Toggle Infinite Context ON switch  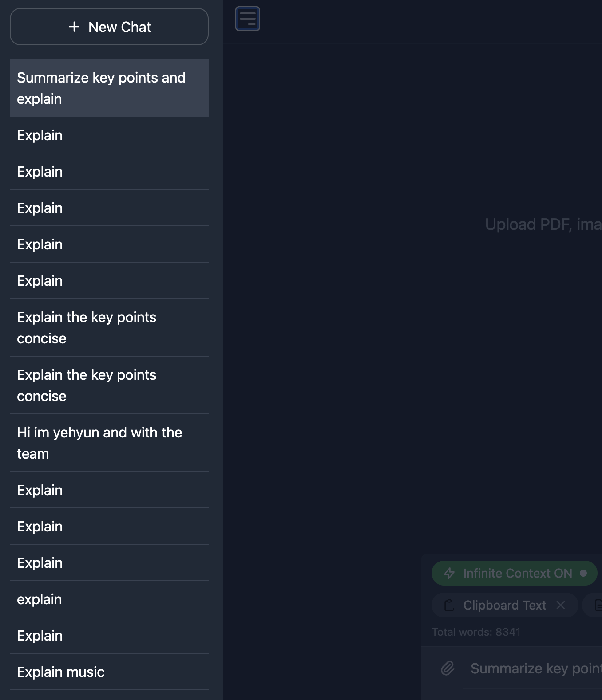514,573
